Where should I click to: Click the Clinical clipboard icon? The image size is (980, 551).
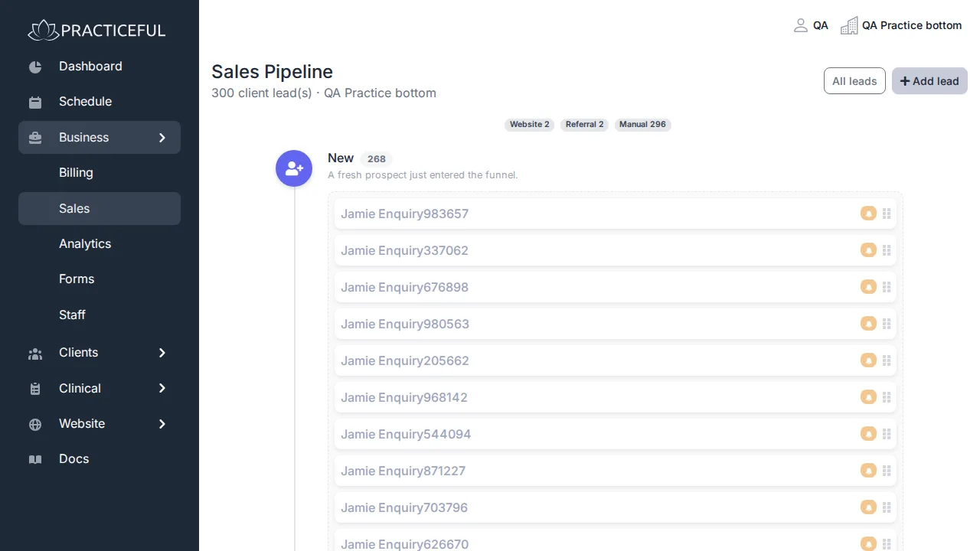click(x=35, y=389)
